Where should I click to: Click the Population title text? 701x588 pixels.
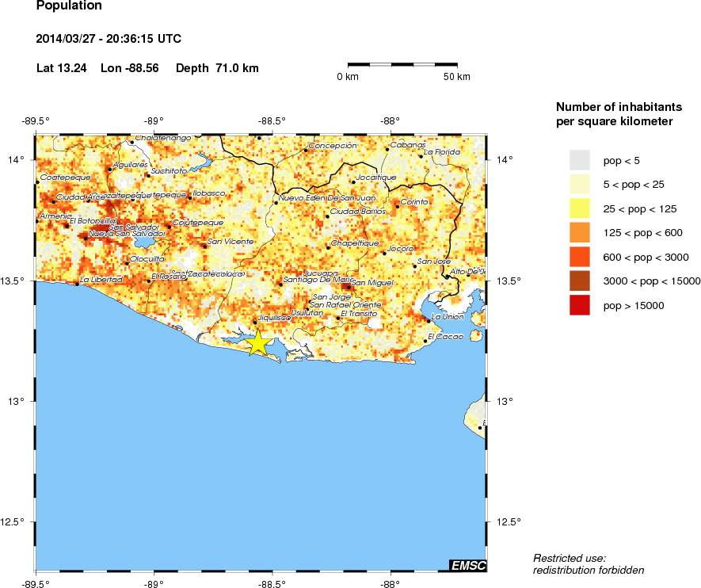(x=69, y=6)
